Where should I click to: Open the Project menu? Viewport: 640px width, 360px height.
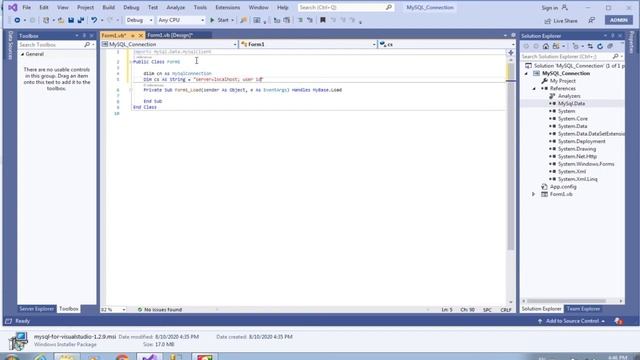tap(85, 7)
